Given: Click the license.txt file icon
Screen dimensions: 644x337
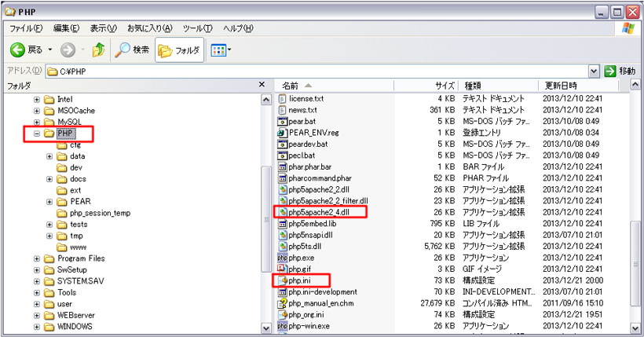Looking at the screenshot, I should (282, 99).
